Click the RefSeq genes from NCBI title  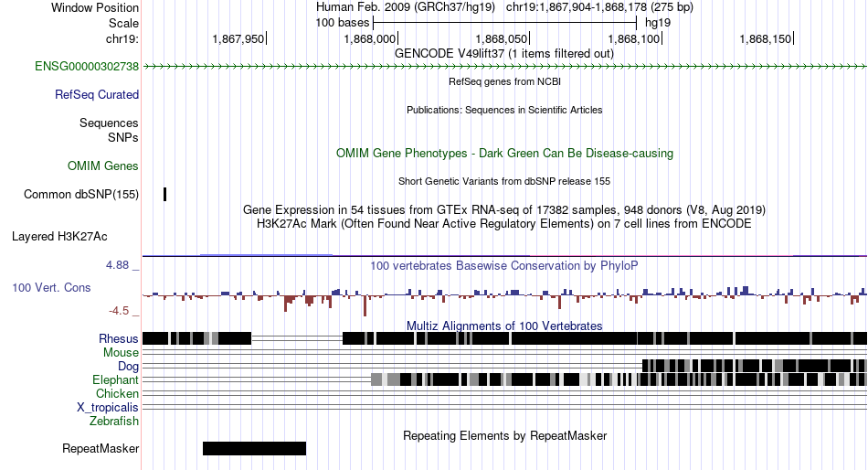(504, 81)
